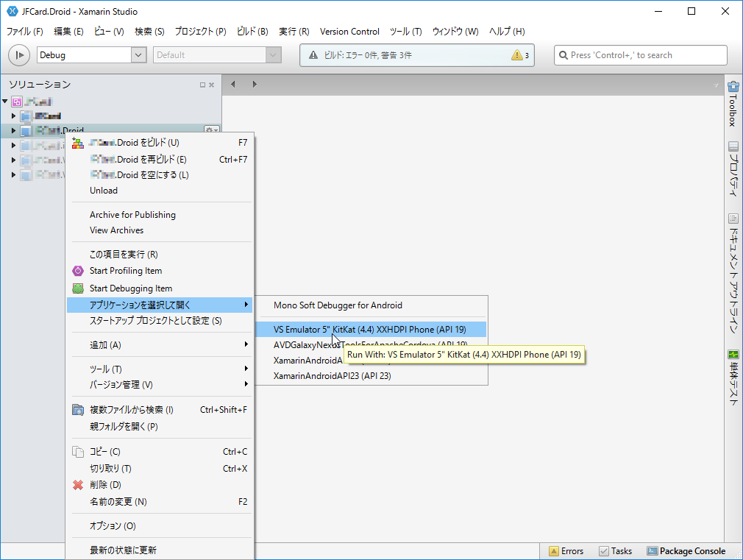Click the Run play button in toolbar
The width and height of the screenshot is (743, 560).
tap(19, 55)
